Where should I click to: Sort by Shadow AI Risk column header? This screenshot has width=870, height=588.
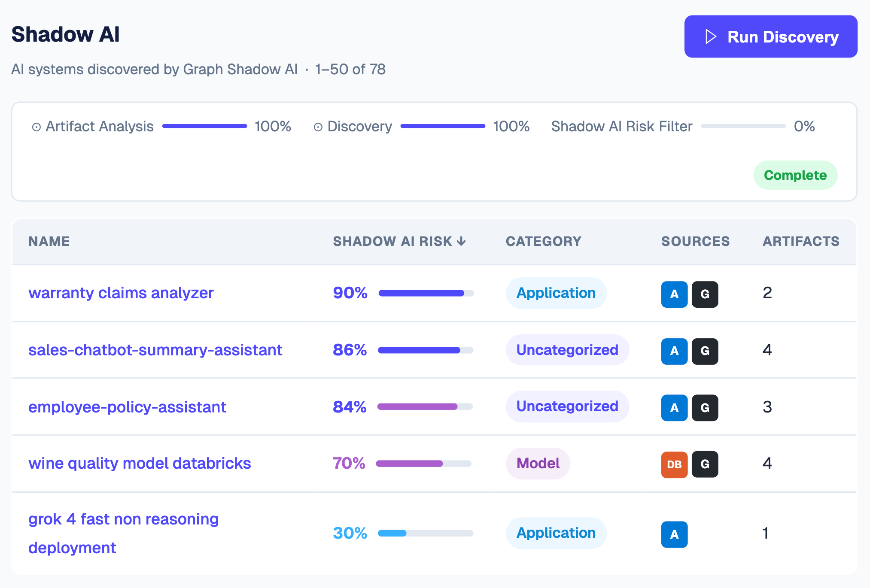[x=399, y=241]
